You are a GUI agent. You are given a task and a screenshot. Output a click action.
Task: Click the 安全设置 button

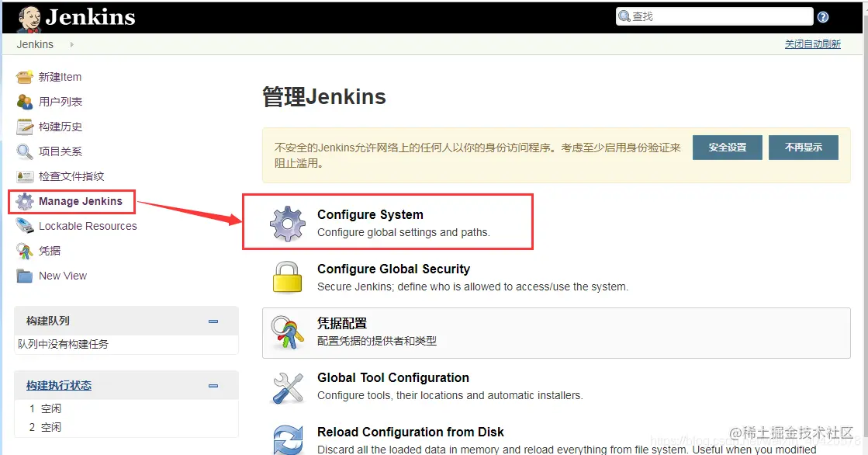(728, 148)
